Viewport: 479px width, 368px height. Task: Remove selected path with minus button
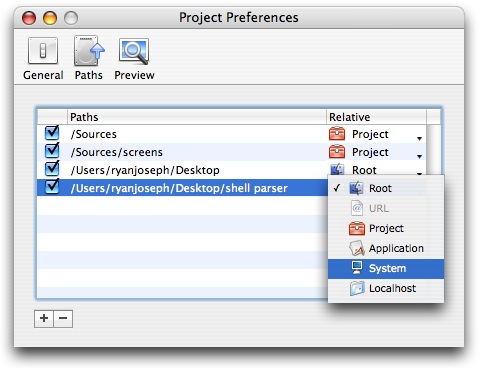point(63,318)
